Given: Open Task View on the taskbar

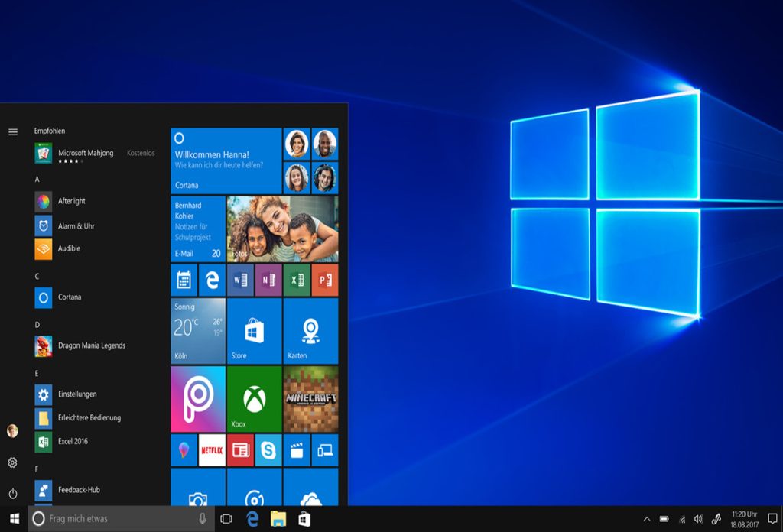Looking at the screenshot, I should 226,519.
